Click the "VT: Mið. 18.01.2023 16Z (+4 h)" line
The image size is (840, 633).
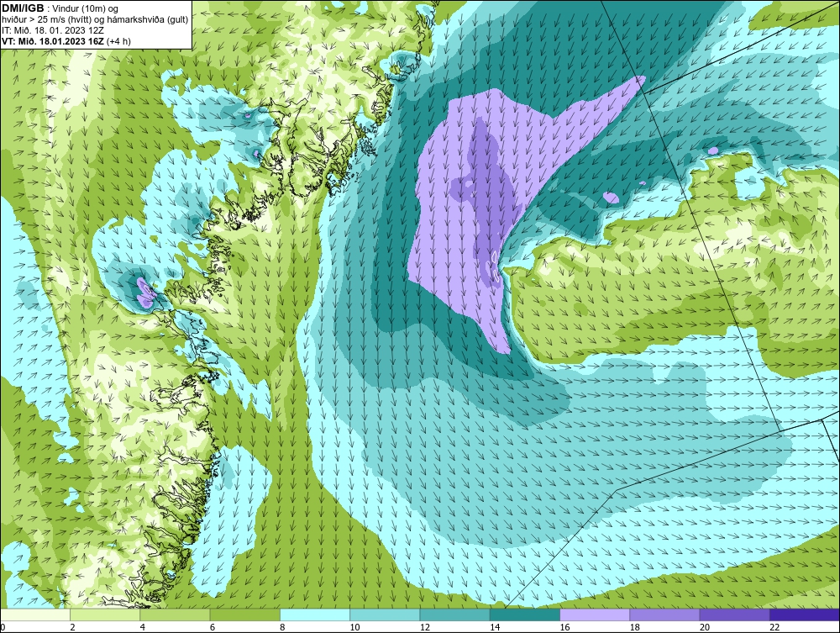point(66,40)
